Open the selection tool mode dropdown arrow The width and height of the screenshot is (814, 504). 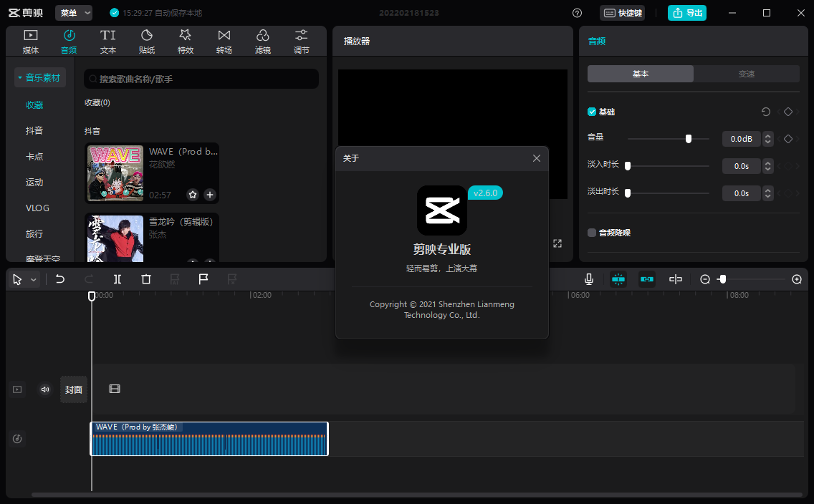coord(33,280)
